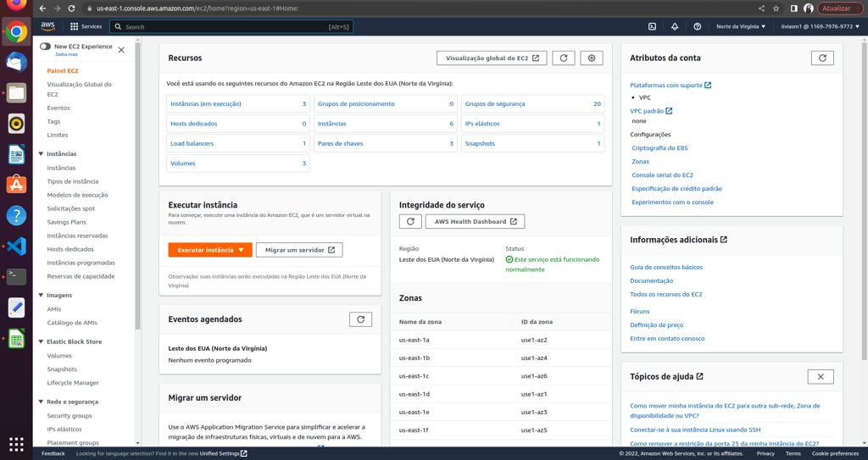Viewport: 868px width, 460px height.
Task: Open Console serial do EC2 link
Action: coord(662,175)
